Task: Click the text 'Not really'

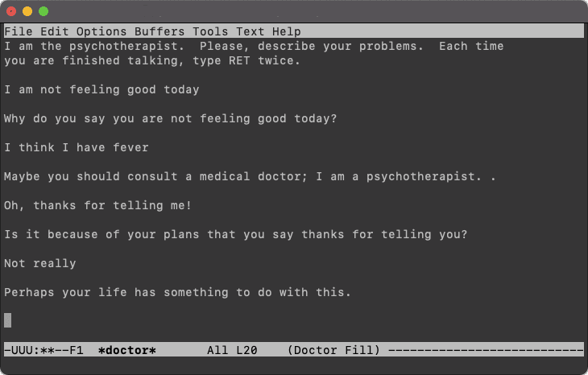Action: [x=40, y=263]
